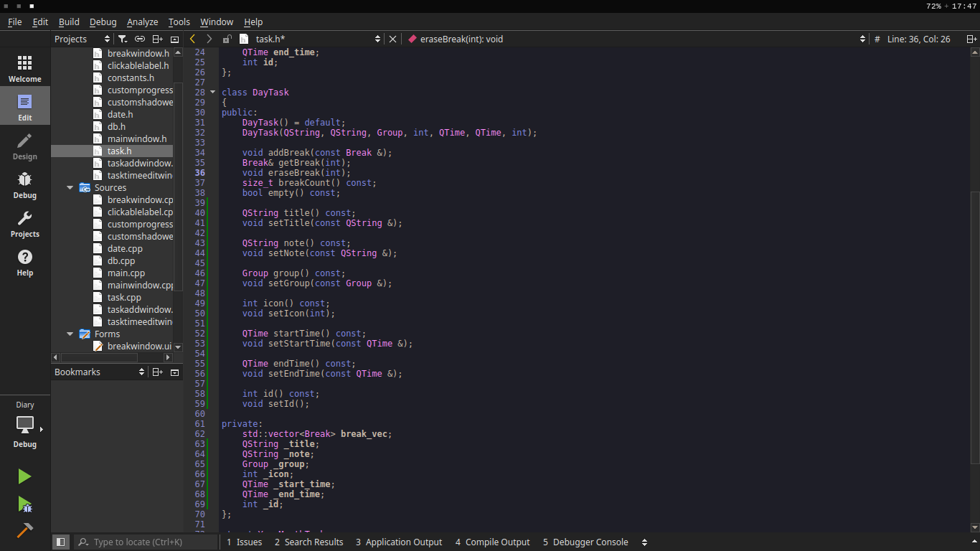Run the project with the green play button

(x=24, y=476)
